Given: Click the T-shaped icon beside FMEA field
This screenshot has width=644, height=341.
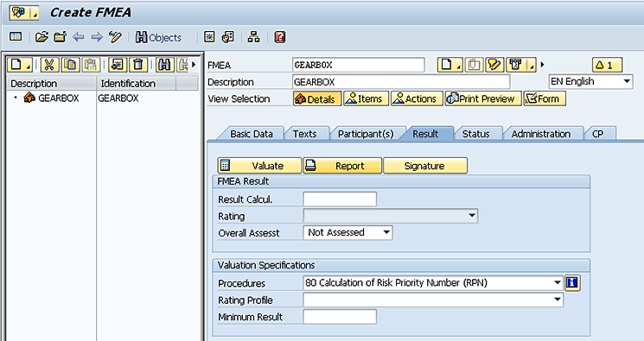Looking at the screenshot, I should [516, 65].
